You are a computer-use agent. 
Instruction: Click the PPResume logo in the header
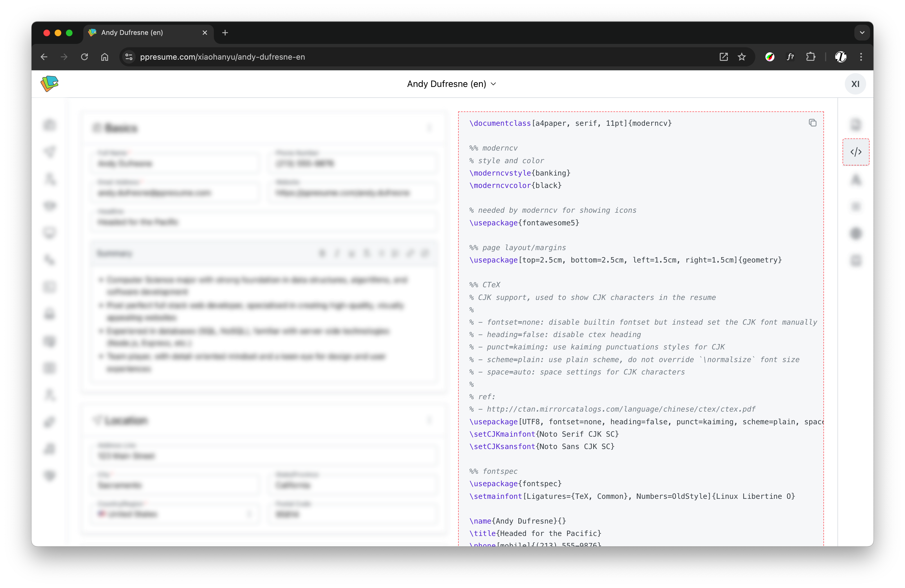(50, 84)
